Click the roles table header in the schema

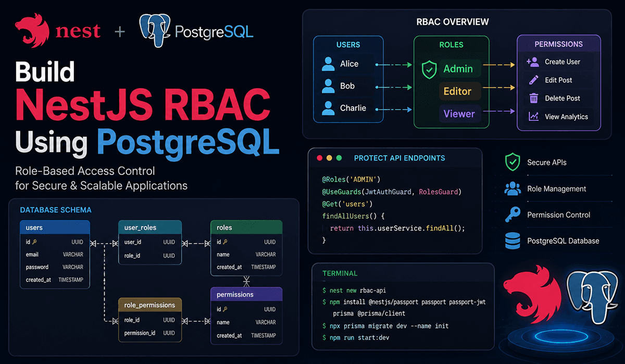246,228
